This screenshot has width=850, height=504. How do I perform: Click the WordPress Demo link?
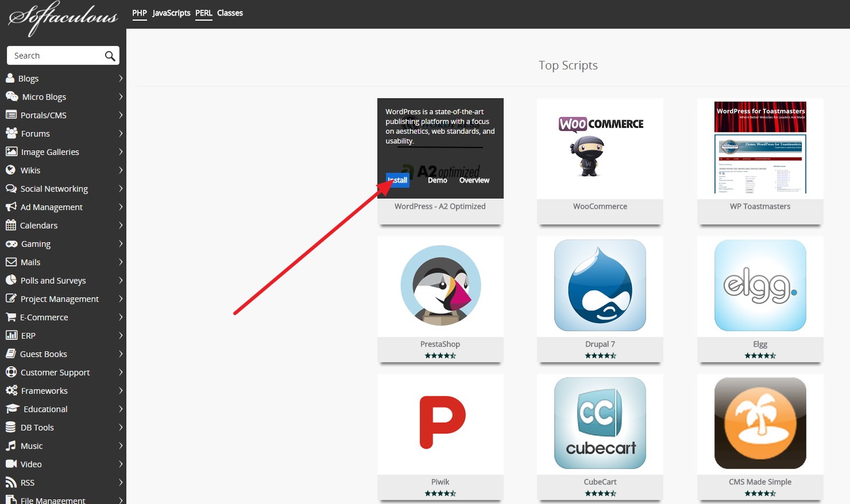click(438, 180)
